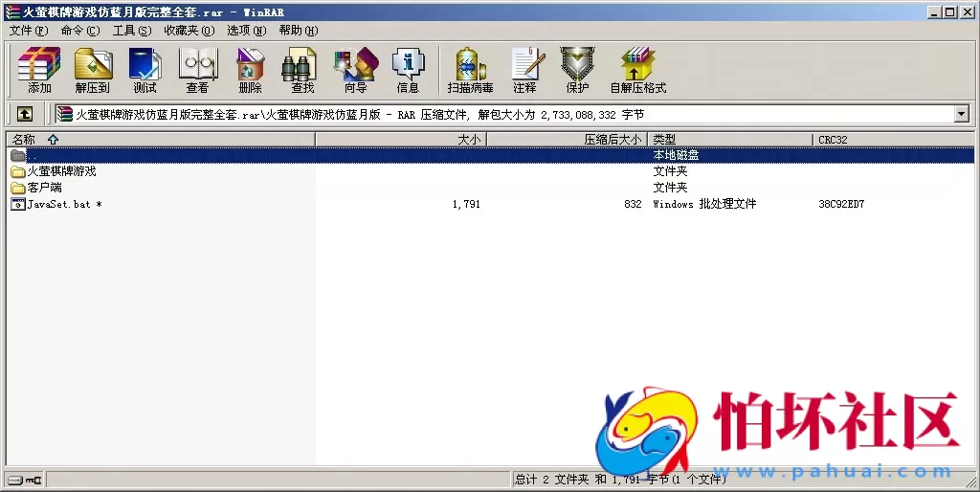Click the SFX (自解压格式) toolbar icon
The image size is (980, 492).
pos(638,69)
